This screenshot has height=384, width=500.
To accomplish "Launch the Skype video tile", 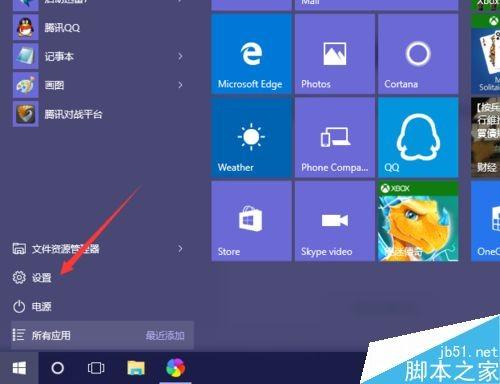I will [335, 221].
